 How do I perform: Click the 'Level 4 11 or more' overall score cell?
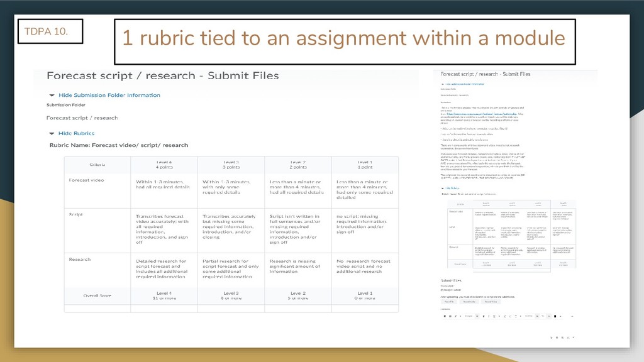pyautogui.click(x=164, y=295)
